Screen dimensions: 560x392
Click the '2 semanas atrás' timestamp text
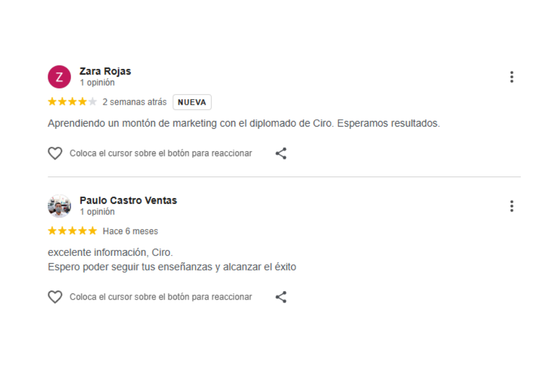click(134, 102)
